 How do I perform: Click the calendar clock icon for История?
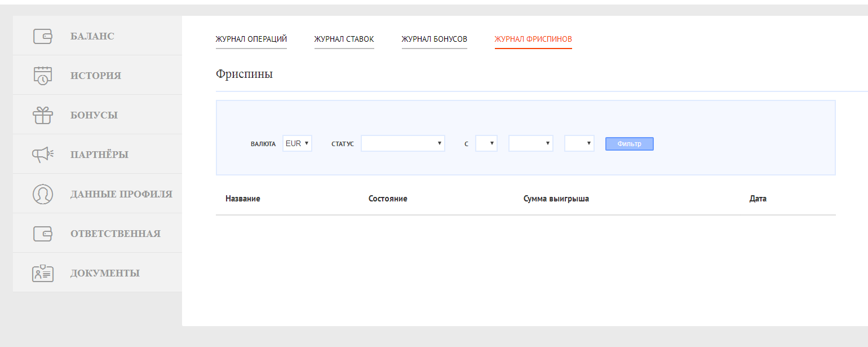click(x=43, y=76)
